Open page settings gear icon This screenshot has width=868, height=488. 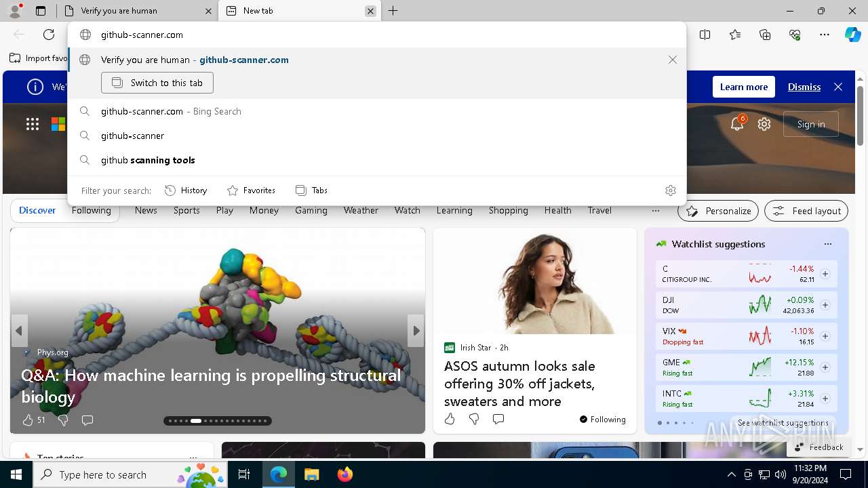click(x=764, y=124)
